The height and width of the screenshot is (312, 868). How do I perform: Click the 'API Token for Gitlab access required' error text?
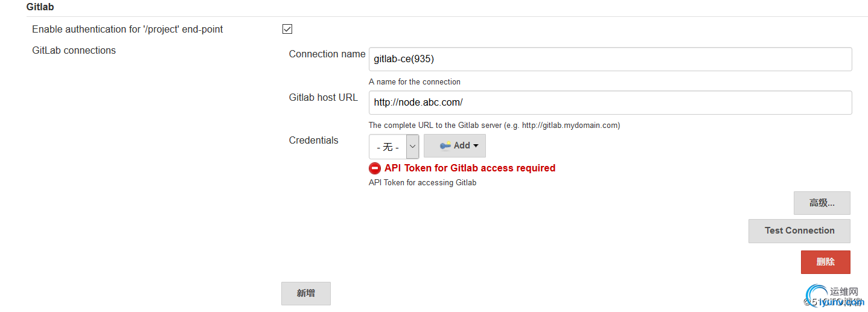pyautogui.click(x=470, y=168)
